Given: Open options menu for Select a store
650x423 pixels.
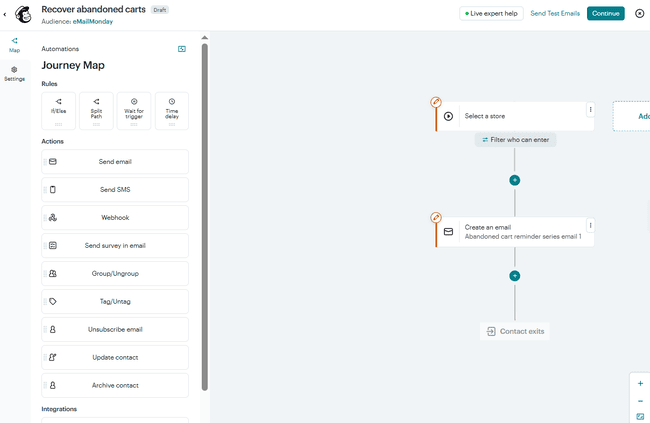Looking at the screenshot, I should (590, 110).
